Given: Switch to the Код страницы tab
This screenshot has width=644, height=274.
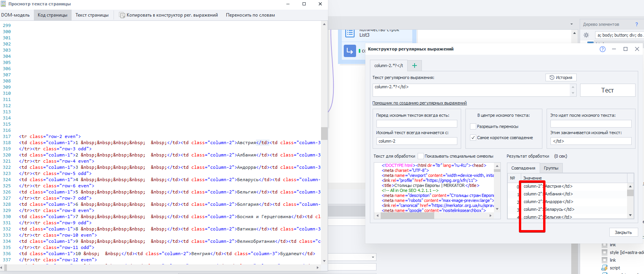Looking at the screenshot, I should point(52,15).
